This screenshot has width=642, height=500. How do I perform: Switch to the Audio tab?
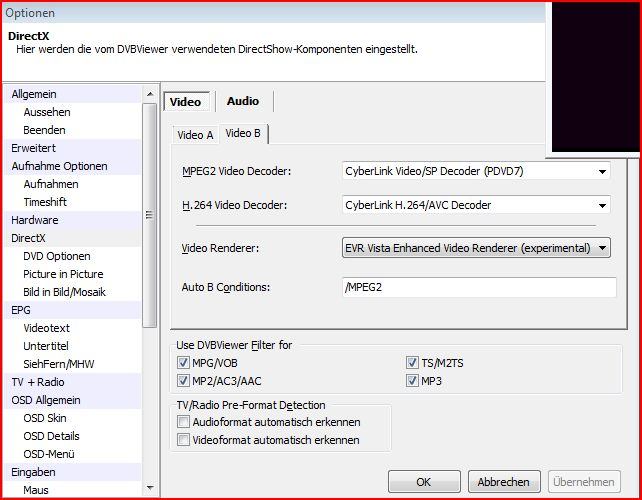[x=243, y=101]
